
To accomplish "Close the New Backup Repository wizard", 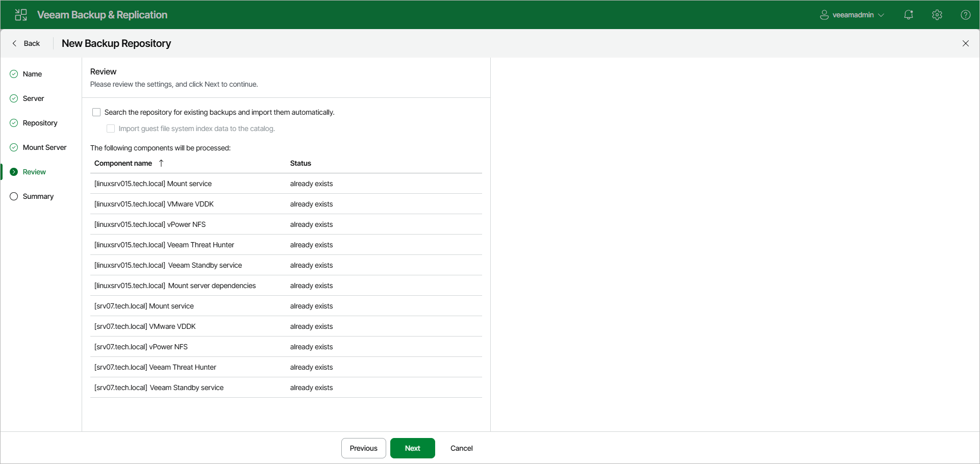I will [966, 43].
